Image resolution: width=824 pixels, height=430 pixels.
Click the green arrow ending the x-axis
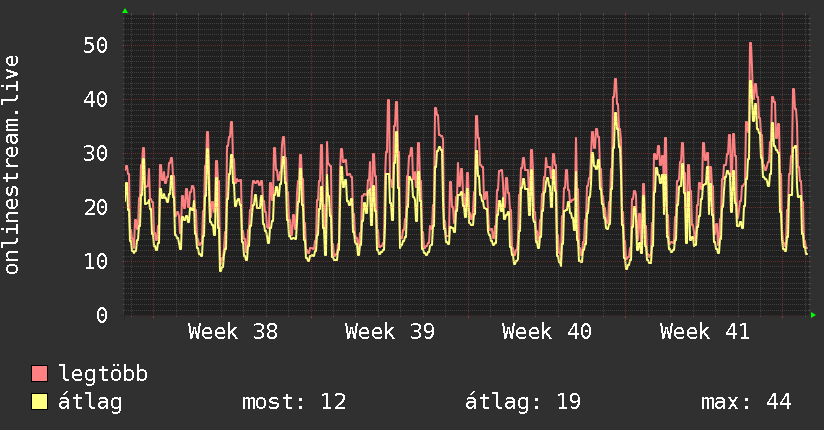[813, 315]
